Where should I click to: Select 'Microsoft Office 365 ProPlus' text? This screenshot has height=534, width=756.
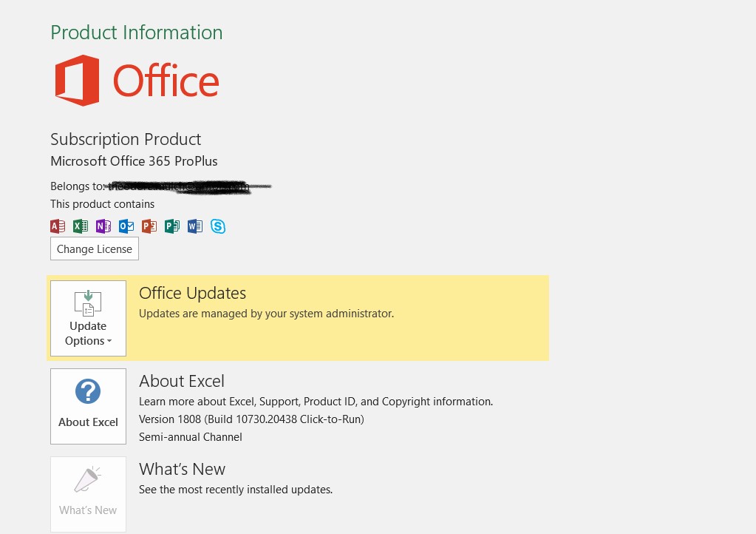[x=134, y=161]
